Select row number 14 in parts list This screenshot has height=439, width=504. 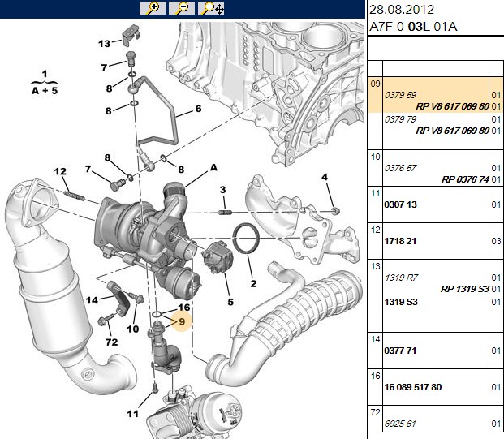click(375, 339)
